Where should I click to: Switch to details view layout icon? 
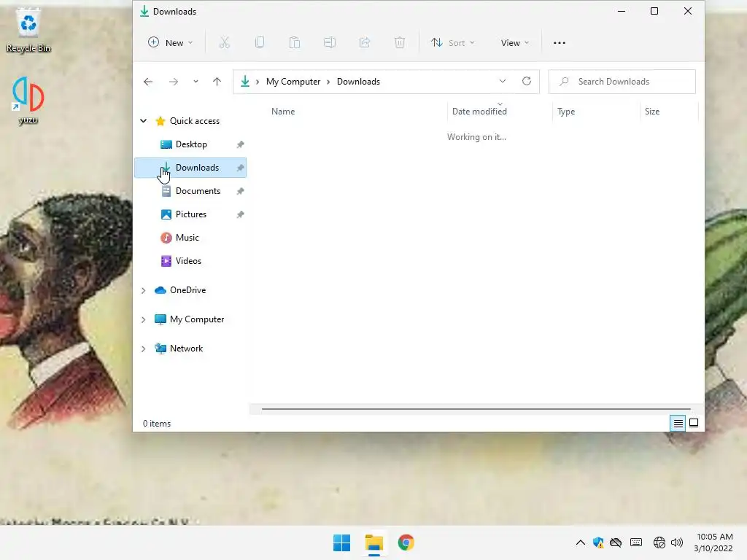pyautogui.click(x=678, y=423)
